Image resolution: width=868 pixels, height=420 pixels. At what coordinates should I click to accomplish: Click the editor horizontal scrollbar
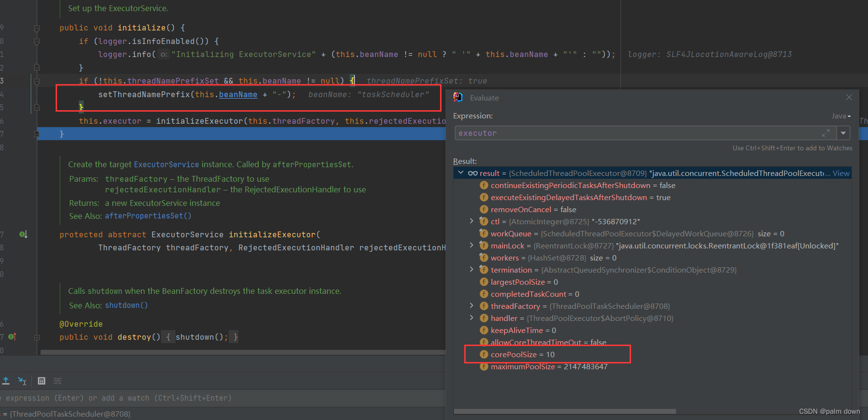(243, 352)
